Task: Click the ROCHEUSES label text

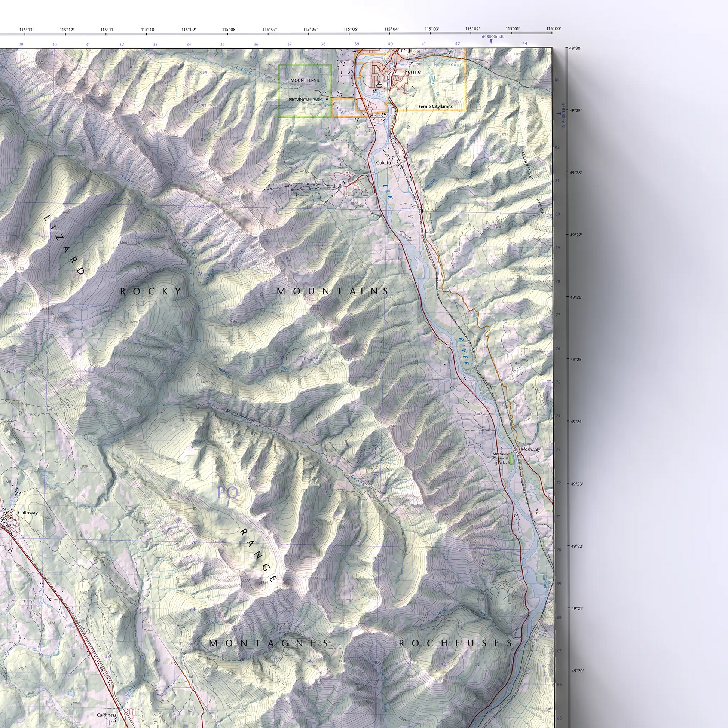Action: (456, 643)
